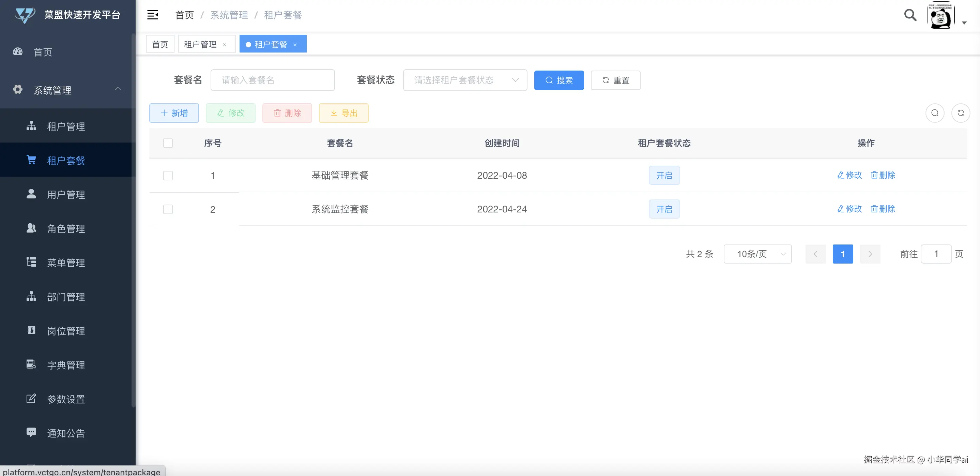Toggle search bar with circular magnifier icon
The image size is (980, 476).
935,113
